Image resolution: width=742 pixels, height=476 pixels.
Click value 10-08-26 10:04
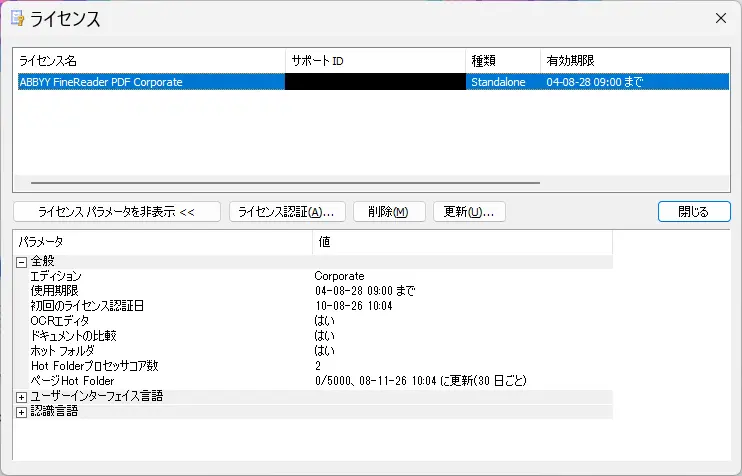coord(354,306)
